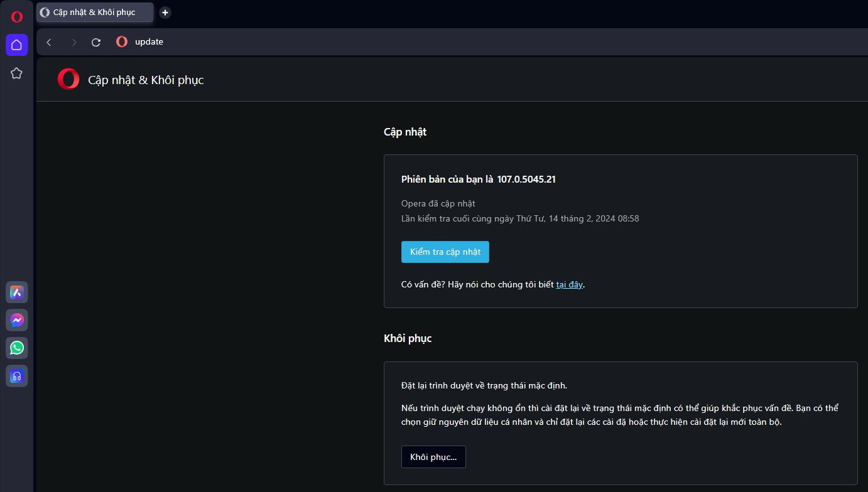Click the "Opera đã cập nhật" status text

point(438,203)
